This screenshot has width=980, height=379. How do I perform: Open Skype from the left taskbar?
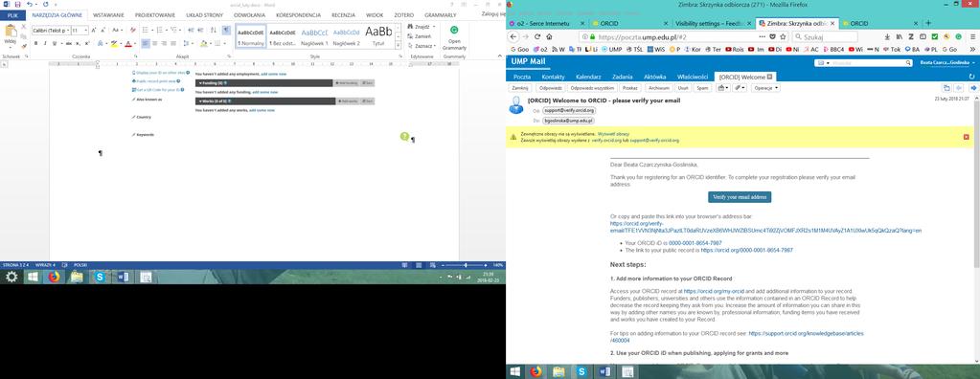[x=100, y=277]
